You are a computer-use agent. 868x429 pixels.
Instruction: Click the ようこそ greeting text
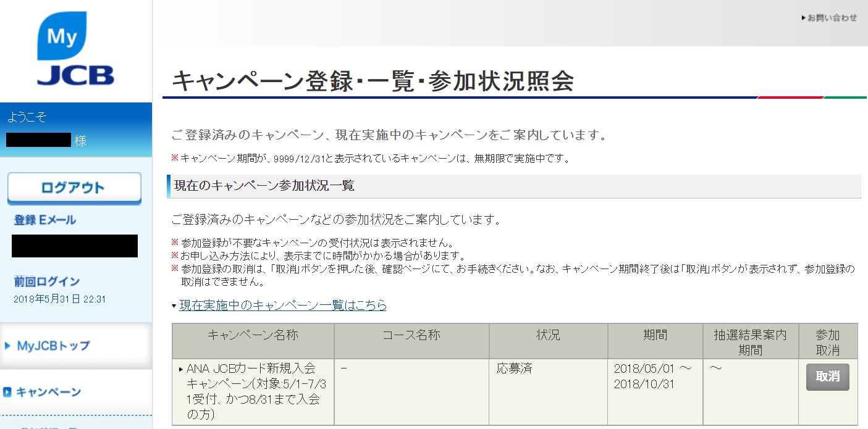[x=27, y=117]
